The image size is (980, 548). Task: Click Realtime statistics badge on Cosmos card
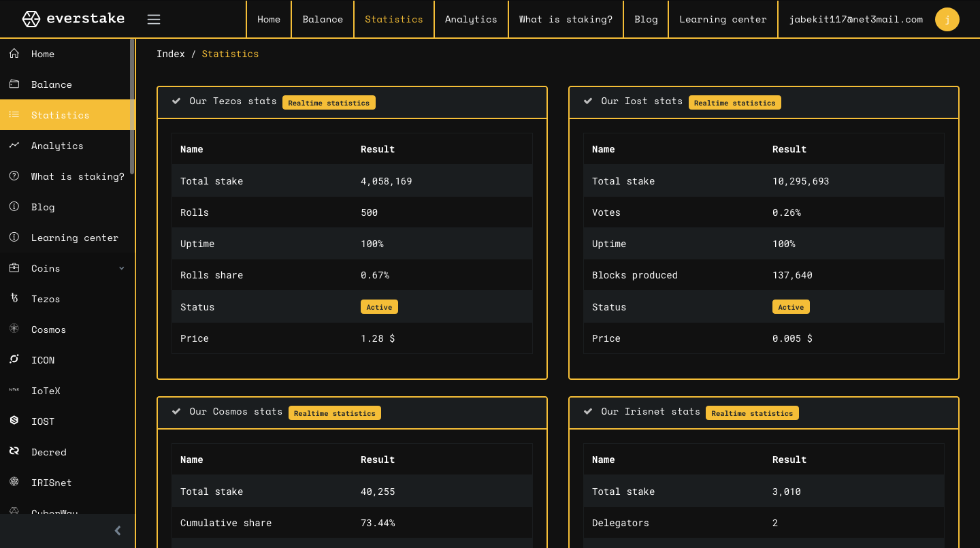pos(335,413)
